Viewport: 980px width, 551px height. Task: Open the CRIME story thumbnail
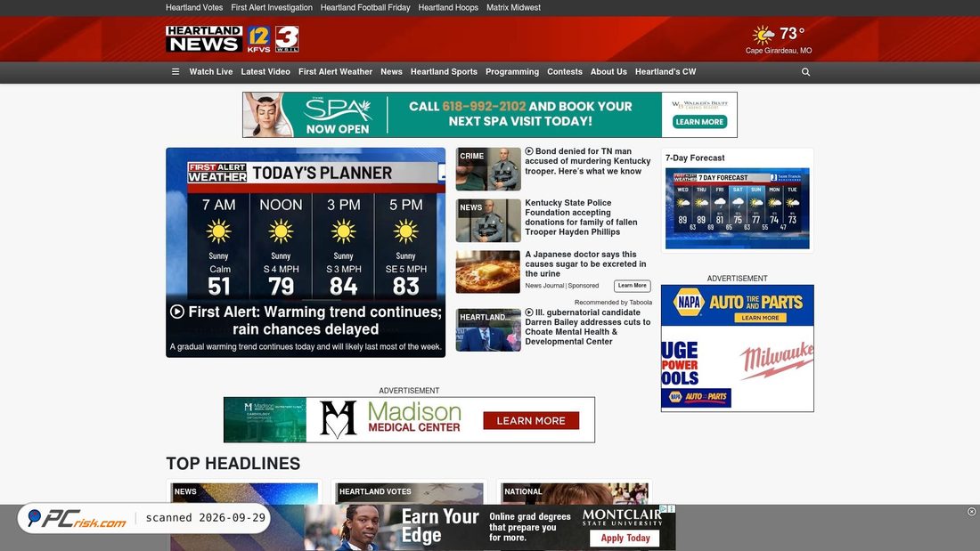pos(488,168)
